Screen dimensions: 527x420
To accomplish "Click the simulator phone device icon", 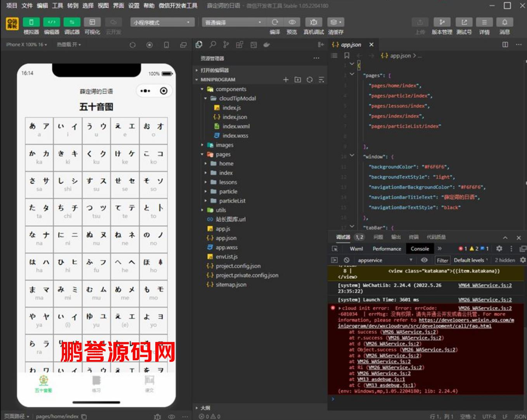I will click(x=166, y=45).
